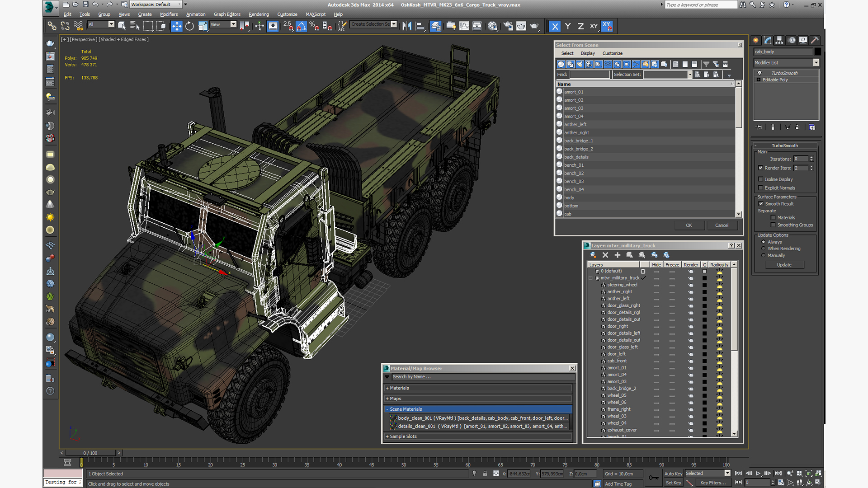Viewport: 868px width, 488px height.
Task: Delete highlighted layer with X icon
Action: (x=605, y=255)
